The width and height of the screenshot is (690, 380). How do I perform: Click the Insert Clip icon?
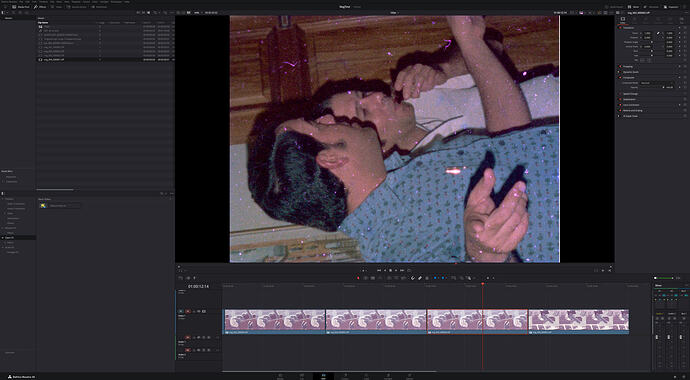(389, 278)
